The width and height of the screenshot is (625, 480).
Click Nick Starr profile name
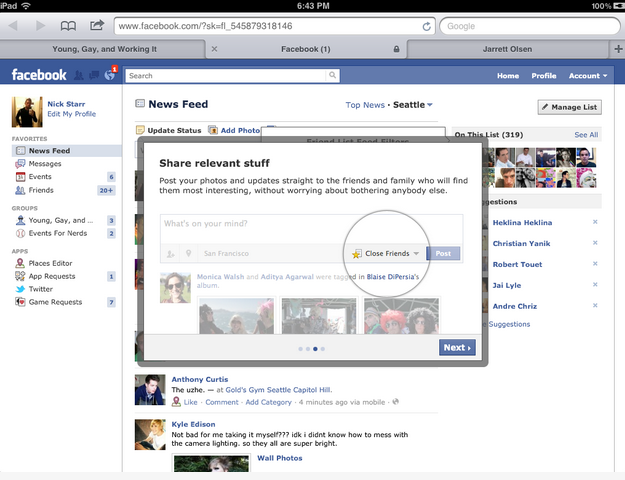pyautogui.click(x=66, y=104)
